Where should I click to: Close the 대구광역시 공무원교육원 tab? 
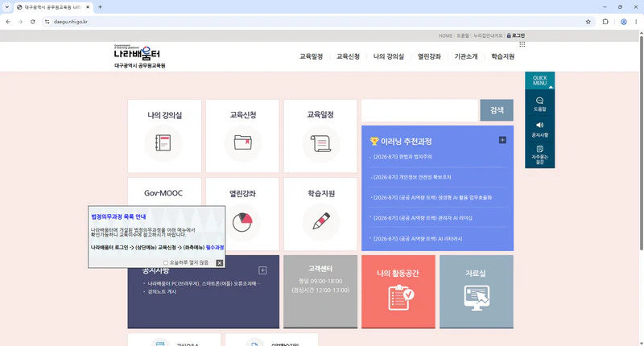pyautogui.click(x=88, y=7)
